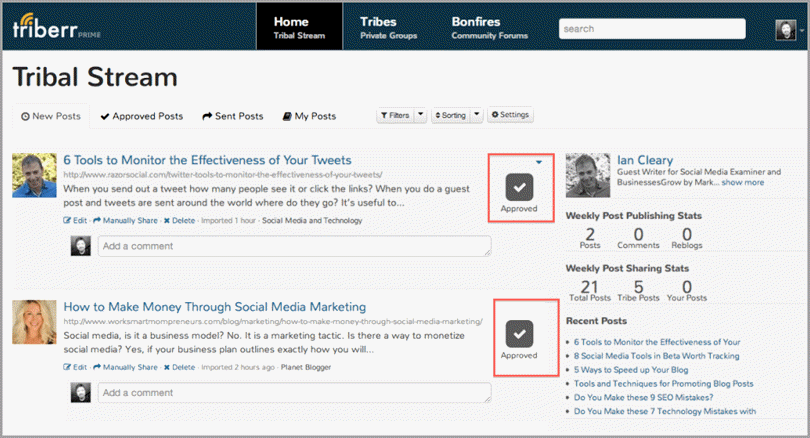810x438 pixels.
Task: Open 'How to Make Money Through Social Media Marketing' title
Action: (214, 307)
